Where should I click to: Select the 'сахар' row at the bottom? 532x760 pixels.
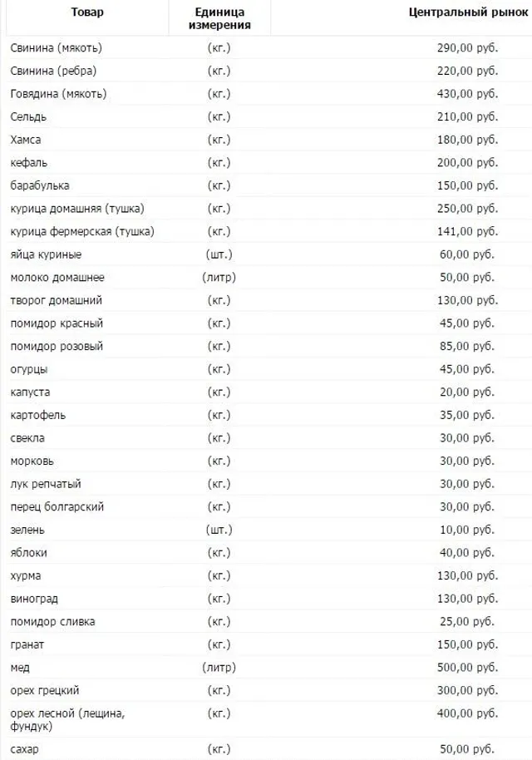25,749
